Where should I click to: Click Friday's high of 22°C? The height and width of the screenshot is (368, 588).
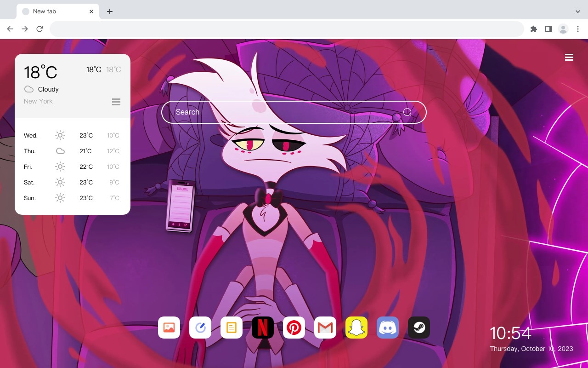(86, 167)
